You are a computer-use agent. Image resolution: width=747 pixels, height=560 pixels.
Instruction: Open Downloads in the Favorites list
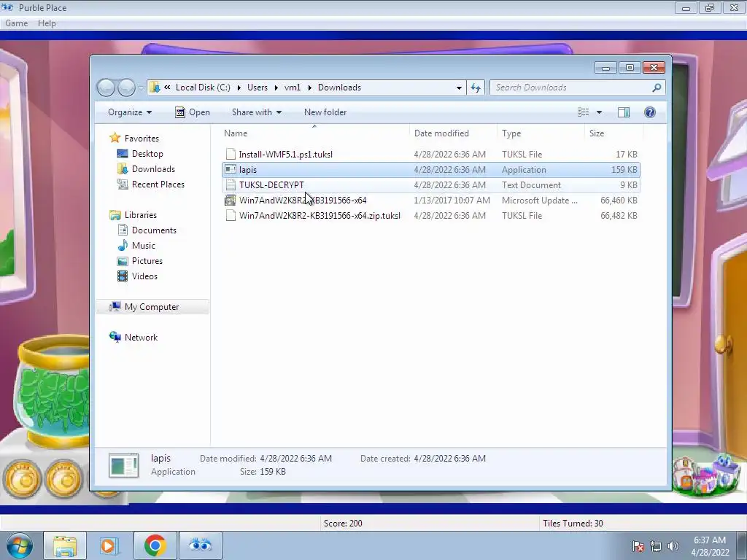tap(153, 169)
